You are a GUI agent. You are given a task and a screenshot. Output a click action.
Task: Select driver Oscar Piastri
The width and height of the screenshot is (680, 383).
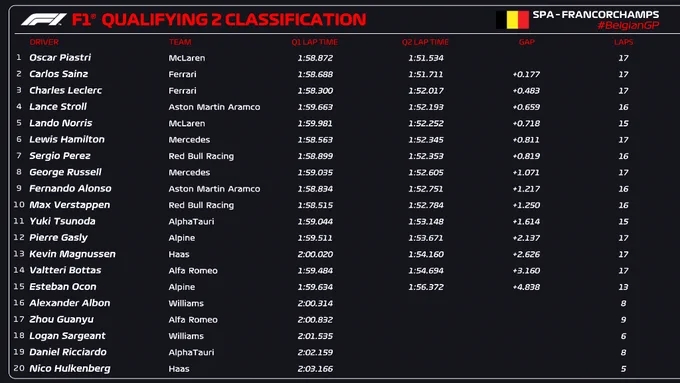[x=60, y=58]
